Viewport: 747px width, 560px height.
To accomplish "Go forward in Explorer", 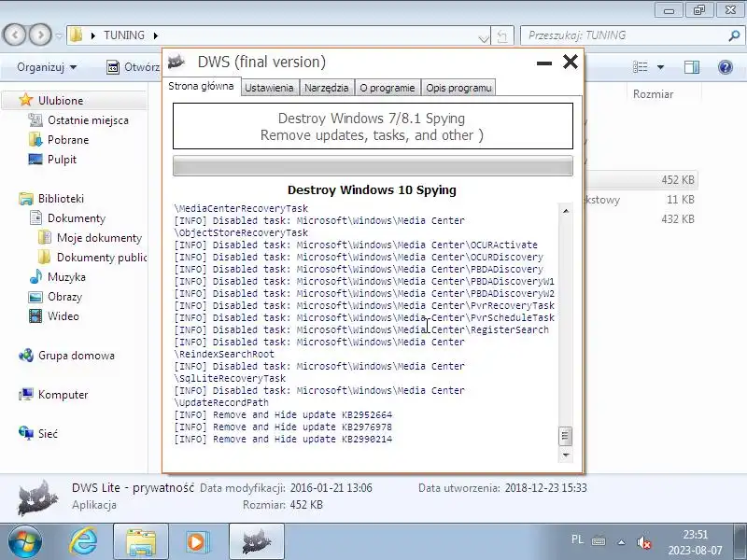I will click(40, 35).
